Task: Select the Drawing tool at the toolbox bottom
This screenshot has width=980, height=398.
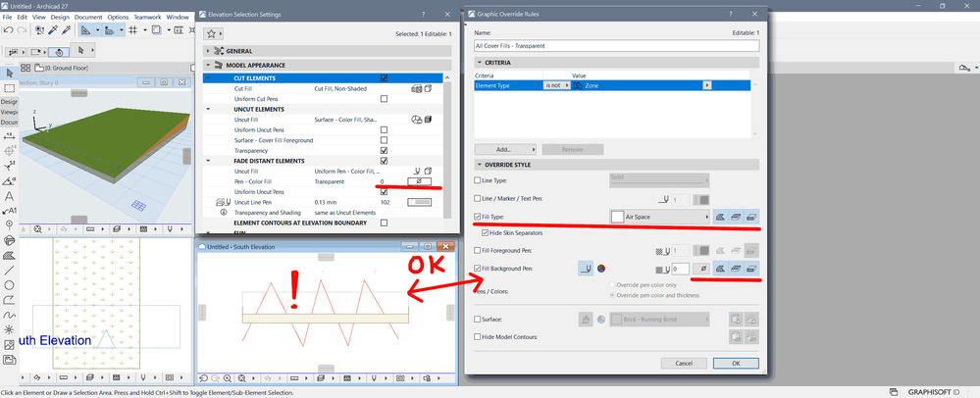Action: [9, 359]
